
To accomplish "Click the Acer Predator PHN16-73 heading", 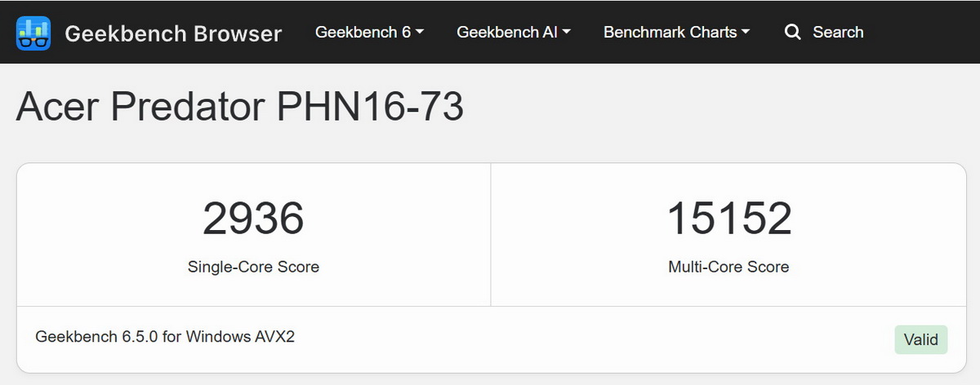I will click(240, 108).
